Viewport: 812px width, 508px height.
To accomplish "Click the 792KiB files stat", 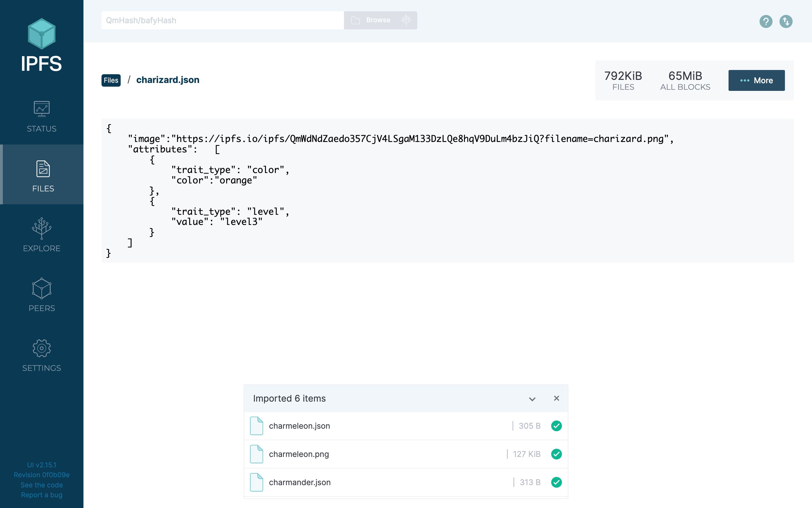I will 623,80.
